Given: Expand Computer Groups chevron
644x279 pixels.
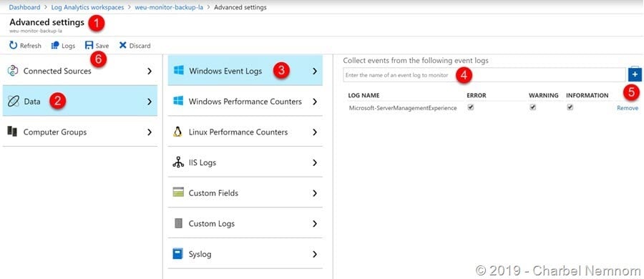Looking at the screenshot, I should [x=150, y=132].
